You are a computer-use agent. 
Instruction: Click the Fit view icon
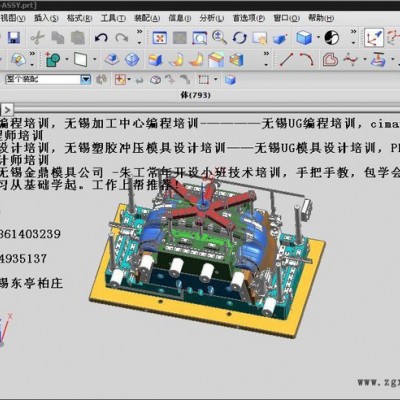[160, 38]
